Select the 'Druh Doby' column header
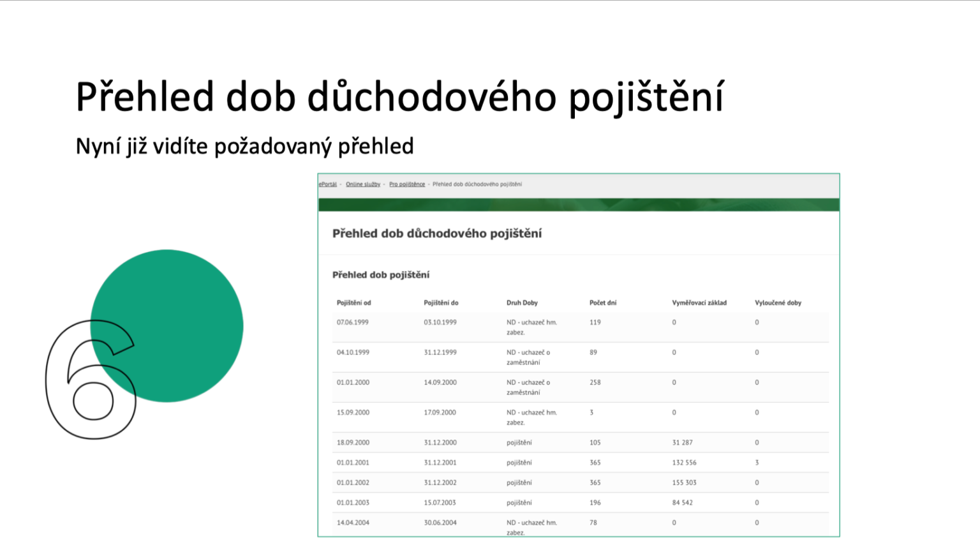 (x=522, y=303)
